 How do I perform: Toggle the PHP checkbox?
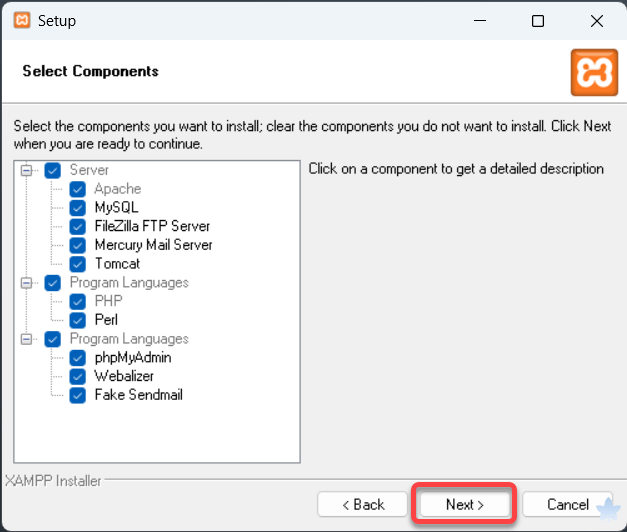point(78,302)
